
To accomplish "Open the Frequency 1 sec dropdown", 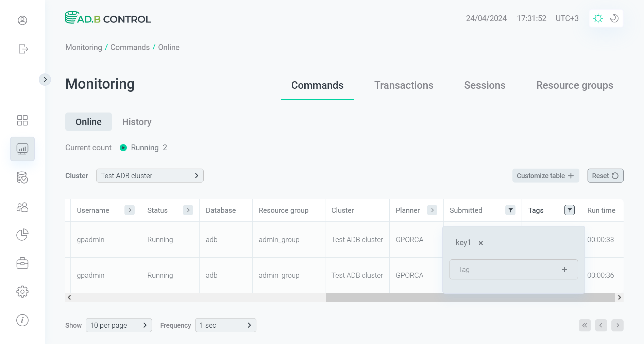I will point(225,325).
